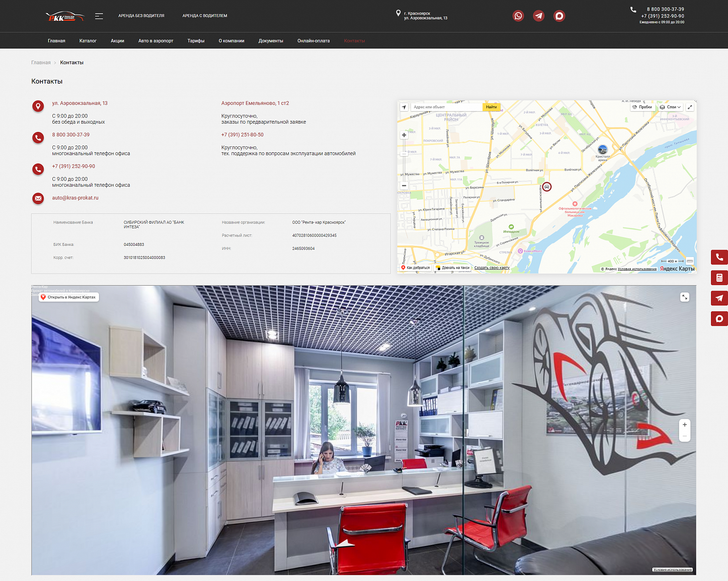Click the auto@kras-prokat.ru email link

pyautogui.click(x=75, y=198)
